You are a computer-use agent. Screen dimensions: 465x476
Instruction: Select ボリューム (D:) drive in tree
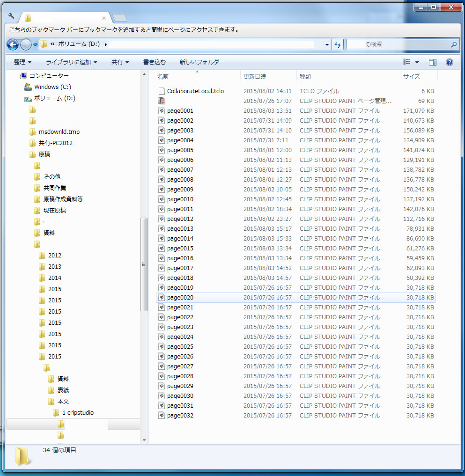click(x=54, y=98)
